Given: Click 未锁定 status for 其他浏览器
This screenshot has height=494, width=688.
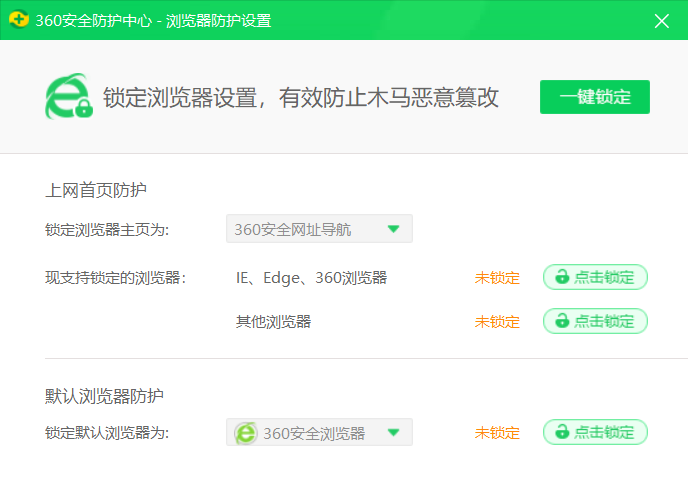Looking at the screenshot, I should [497, 322].
